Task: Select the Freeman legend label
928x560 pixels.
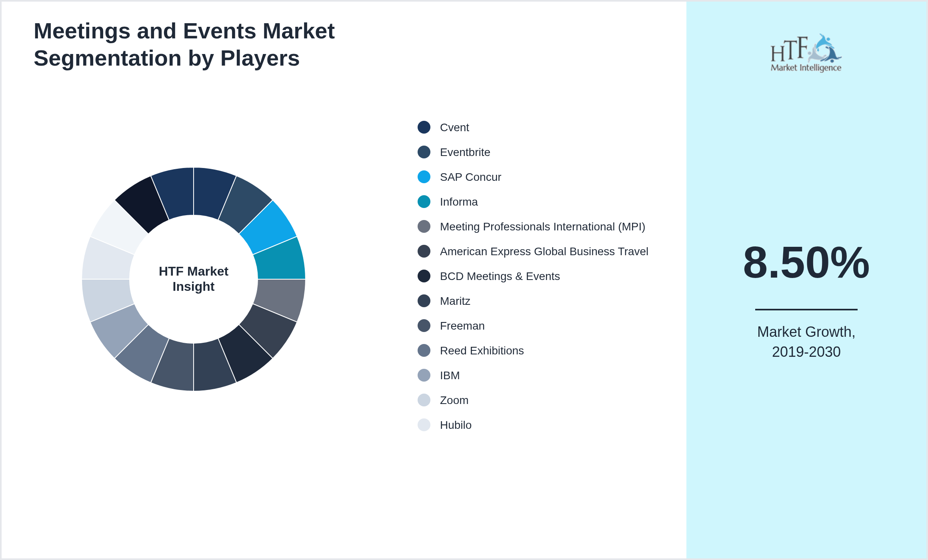Action: [x=462, y=326]
